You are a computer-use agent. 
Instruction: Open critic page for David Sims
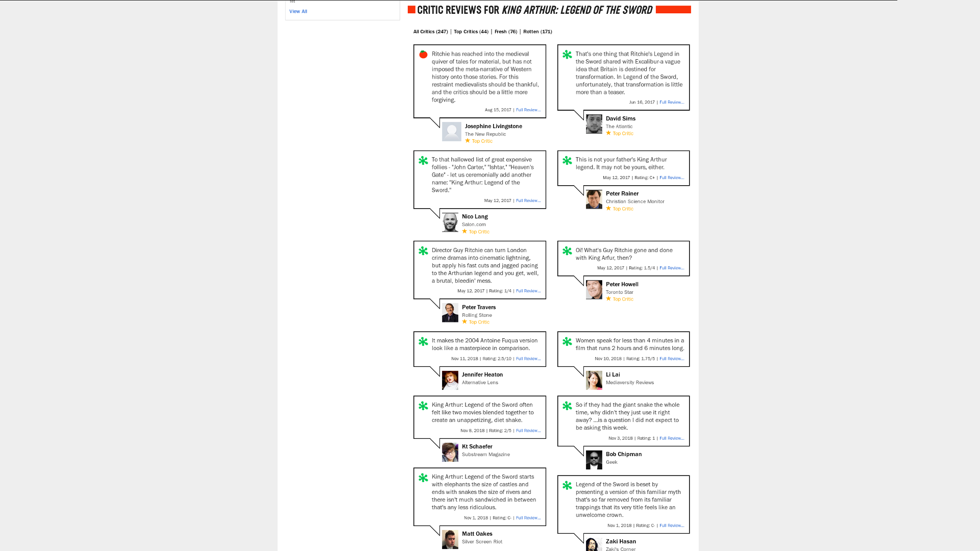(620, 118)
